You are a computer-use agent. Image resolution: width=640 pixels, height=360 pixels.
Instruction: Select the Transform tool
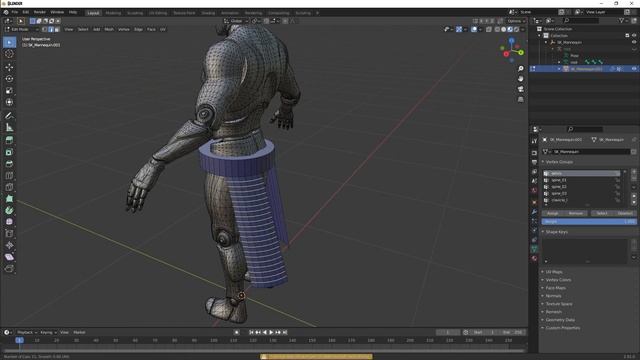9,102
